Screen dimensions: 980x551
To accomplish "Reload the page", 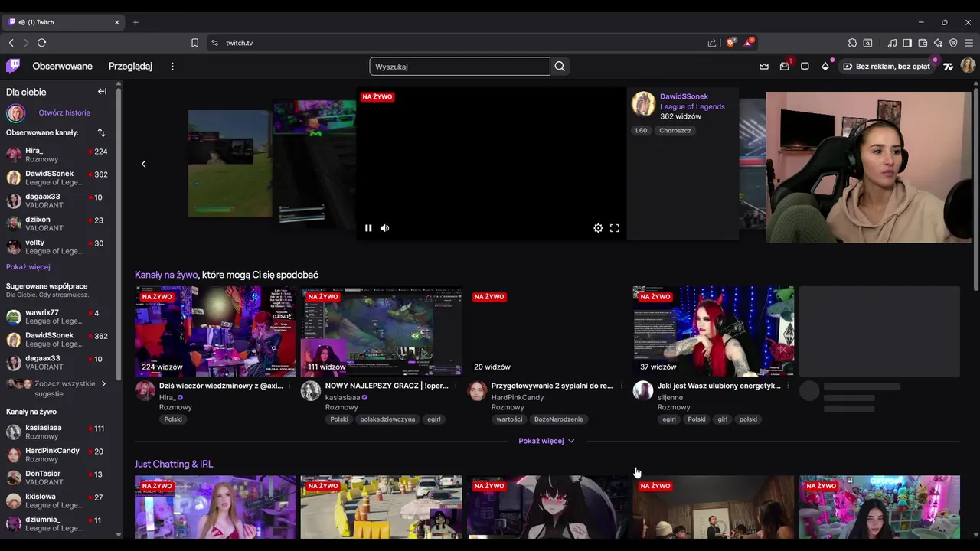I will point(41,43).
